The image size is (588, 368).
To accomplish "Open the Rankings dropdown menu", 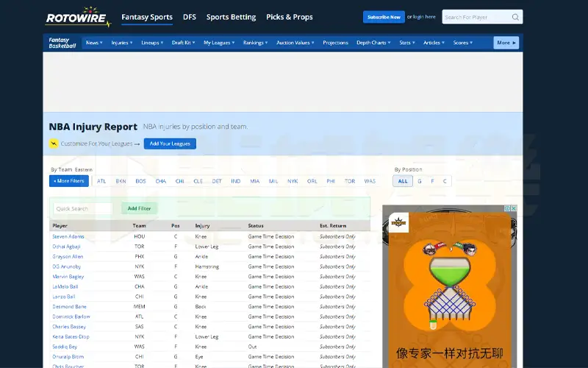I will [255, 43].
